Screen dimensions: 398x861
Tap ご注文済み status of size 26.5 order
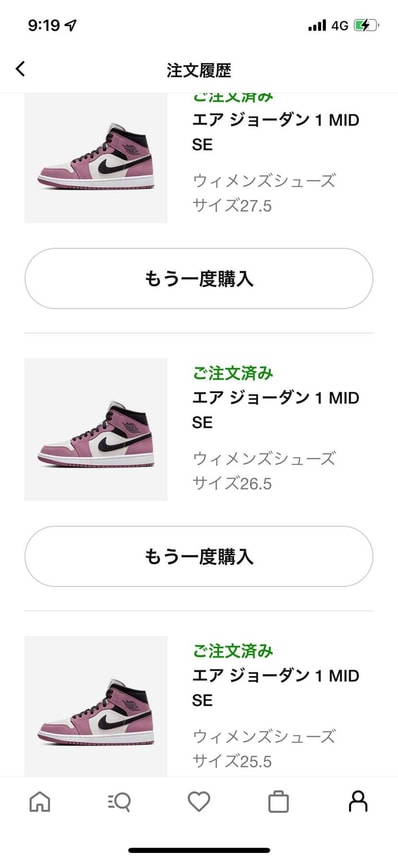tap(233, 373)
